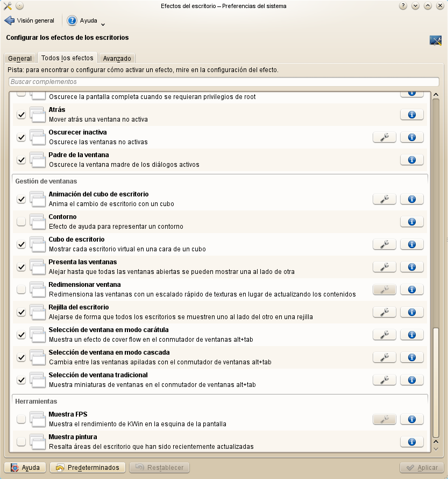The image size is (448, 479).
Task: Click the desktop effects module icon near the title
Action: pos(436,40)
